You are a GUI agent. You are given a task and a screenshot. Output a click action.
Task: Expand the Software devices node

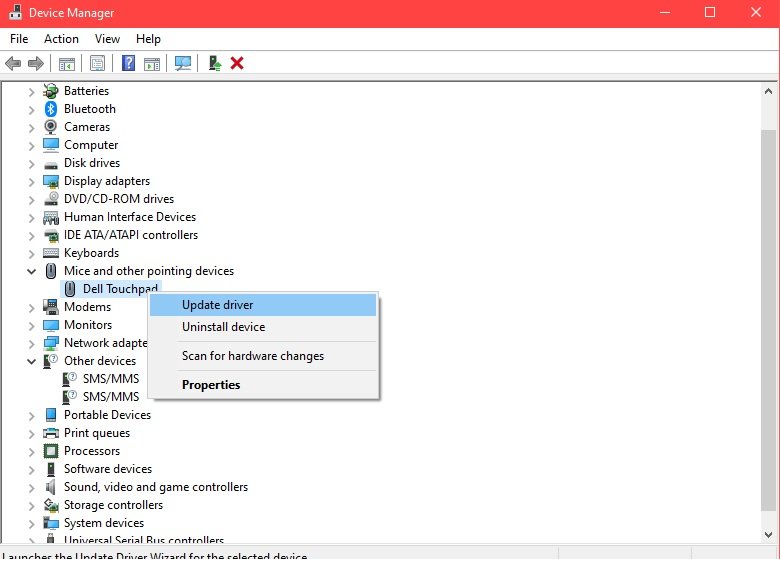31,470
